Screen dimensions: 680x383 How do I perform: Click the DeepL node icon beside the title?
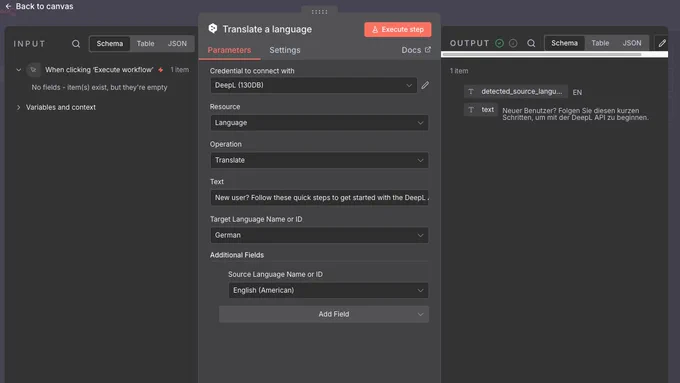pyautogui.click(x=212, y=29)
